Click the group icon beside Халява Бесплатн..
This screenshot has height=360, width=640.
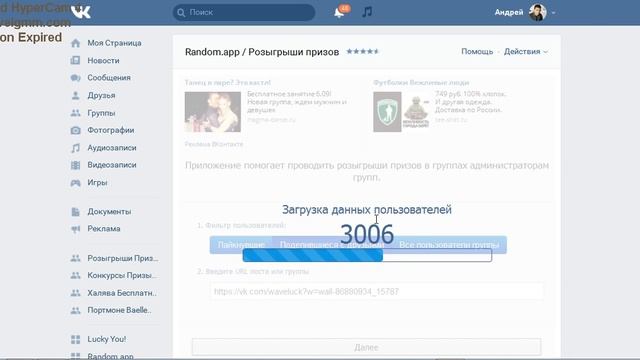coord(76,293)
